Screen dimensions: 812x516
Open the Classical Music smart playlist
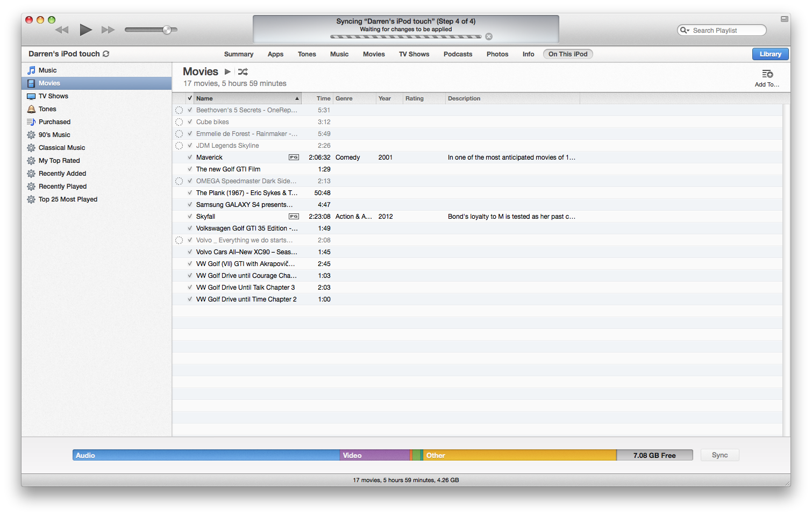tap(97, 148)
